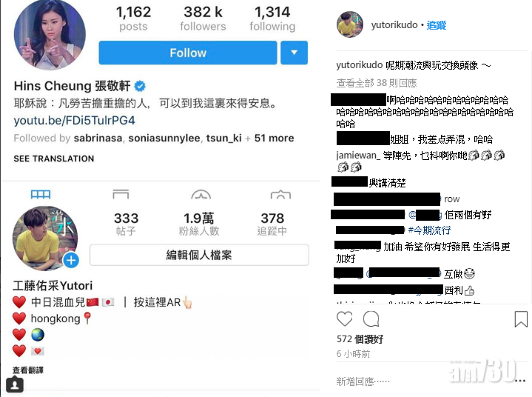This screenshot has width=532, height=397.
Task: Expand the '51 more' followers list
Action: click(275, 139)
